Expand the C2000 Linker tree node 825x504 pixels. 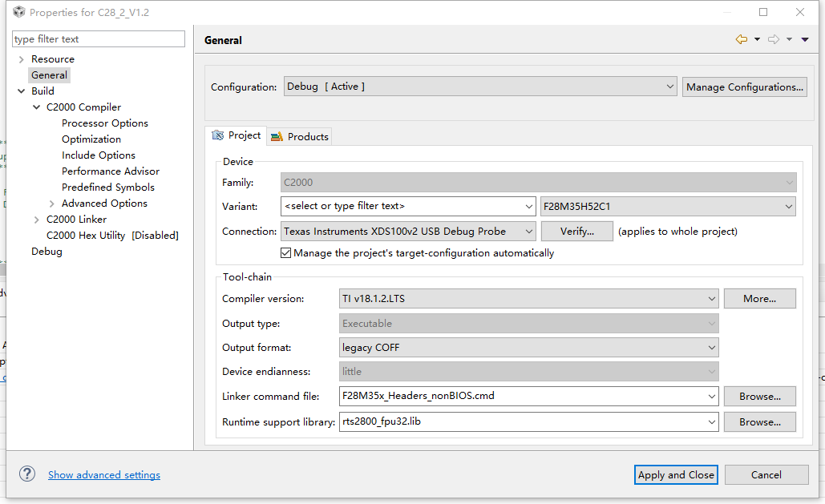pos(36,220)
